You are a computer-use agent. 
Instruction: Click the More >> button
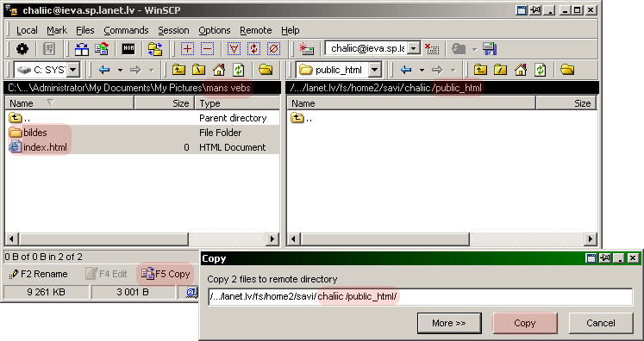tap(449, 323)
